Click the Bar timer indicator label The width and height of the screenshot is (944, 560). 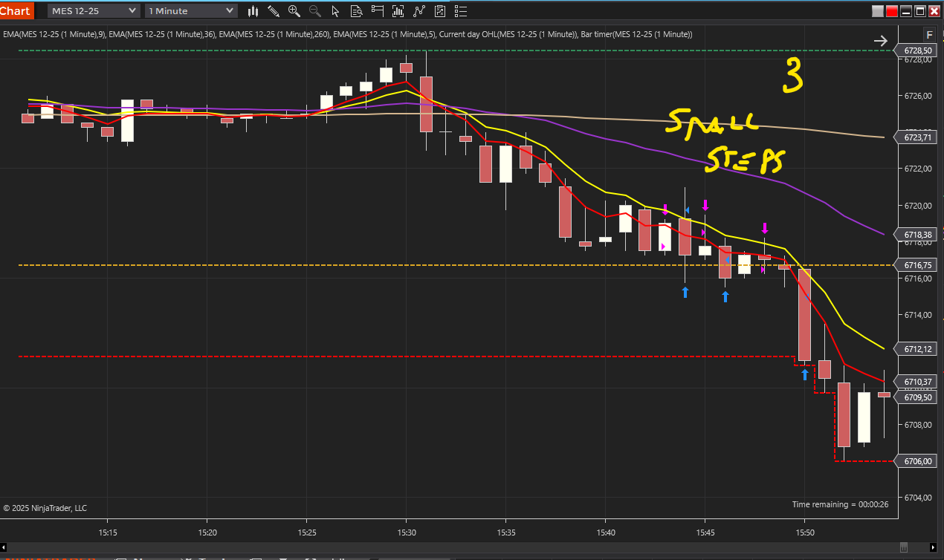[x=637, y=34]
